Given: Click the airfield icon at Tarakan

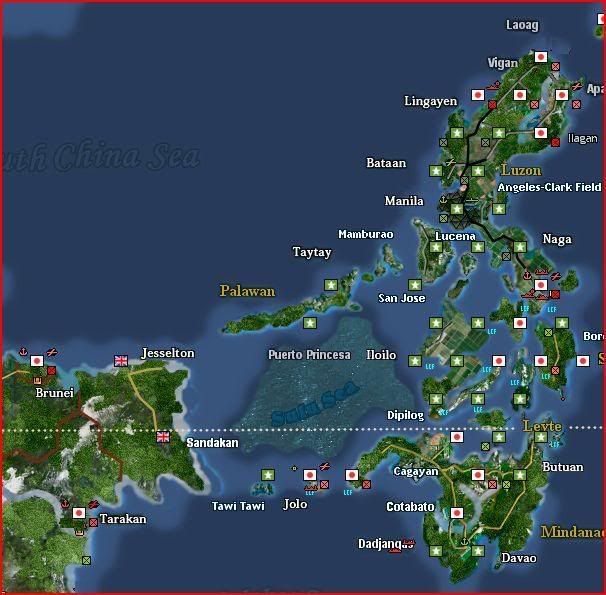Looking at the screenshot, I should coord(94,504).
